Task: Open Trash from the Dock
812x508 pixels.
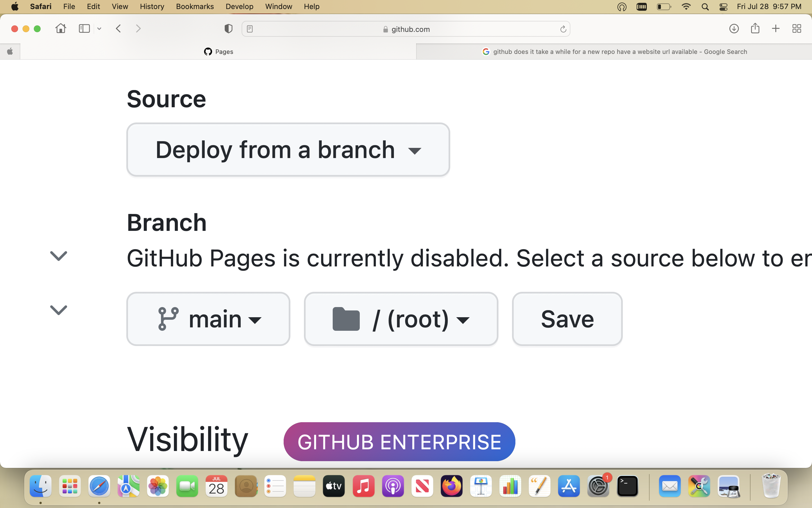Action: 771,486
